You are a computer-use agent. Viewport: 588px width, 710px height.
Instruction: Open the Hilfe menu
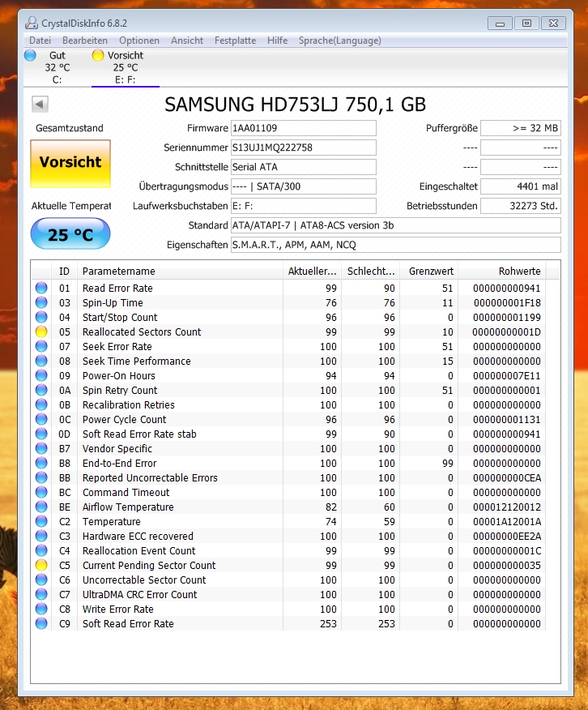(x=277, y=41)
